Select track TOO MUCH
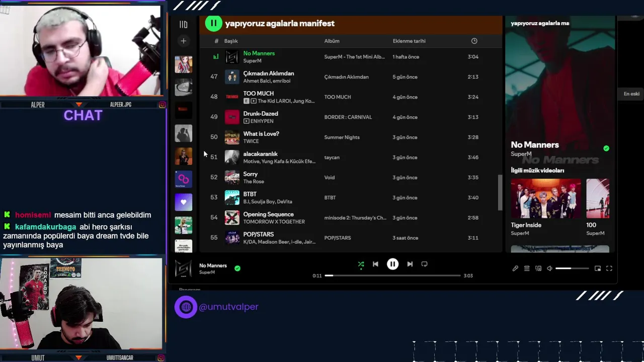This screenshot has width=644, height=362. 259,94
